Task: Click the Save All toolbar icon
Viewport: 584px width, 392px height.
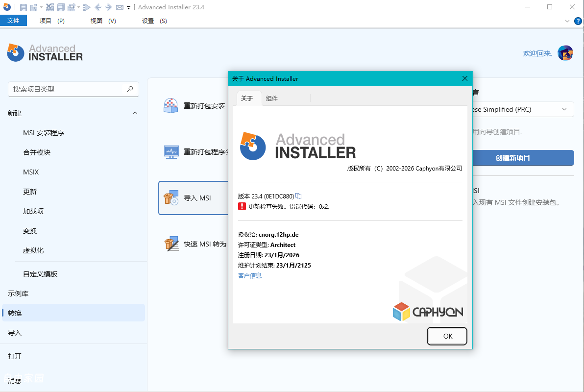Action: (61, 7)
